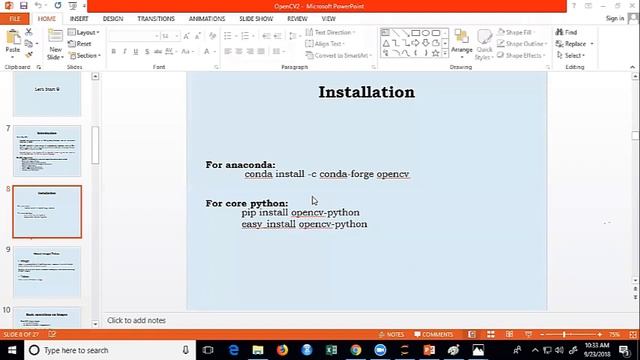Screen dimensions: 640x360
Task: Collapse the ribbon arrow
Action: coord(632,67)
